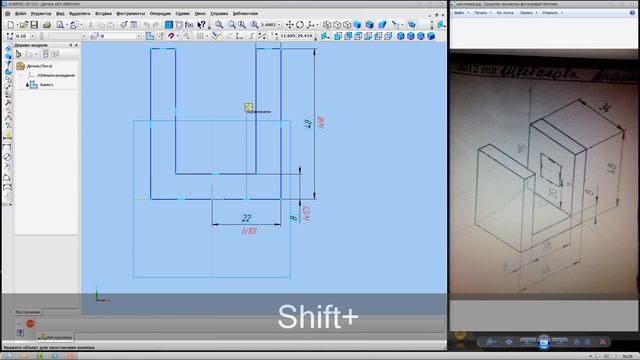The width and height of the screenshot is (640, 360).
Task: Click the print icon in KOMPAS toolbar
Action: click(x=47, y=25)
